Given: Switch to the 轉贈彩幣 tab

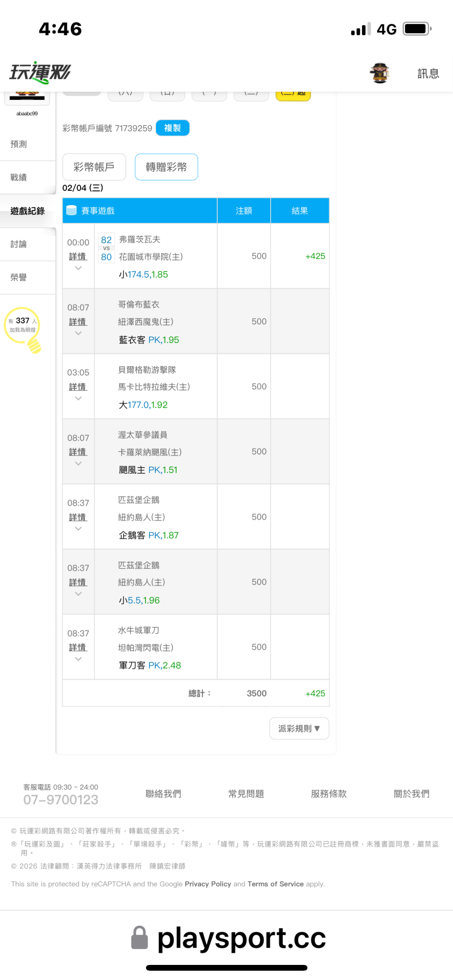Looking at the screenshot, I should pos(166,167).
